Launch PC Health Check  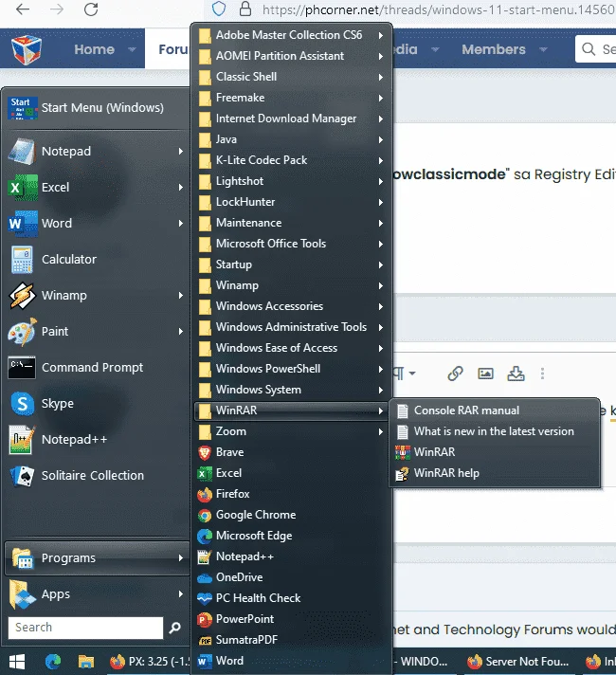(292, 598)
